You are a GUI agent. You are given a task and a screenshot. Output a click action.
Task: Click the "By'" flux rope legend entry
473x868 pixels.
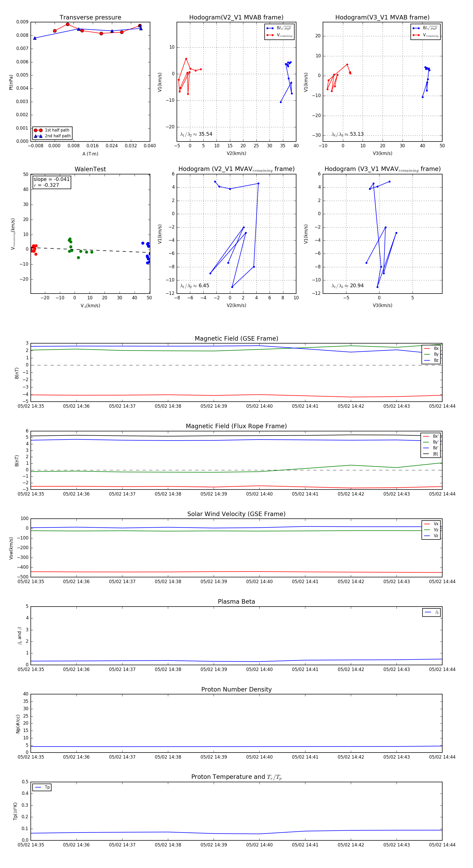point(431,442)
